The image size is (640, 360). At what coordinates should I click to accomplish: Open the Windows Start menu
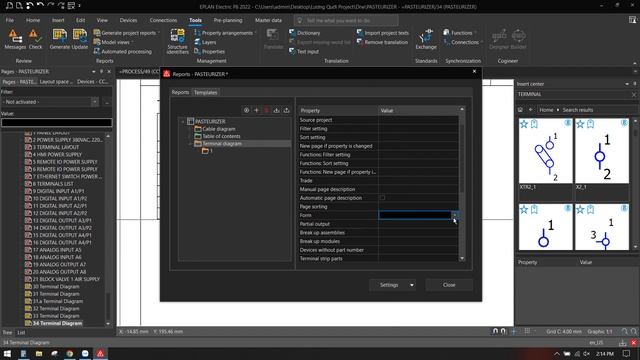click(7, 353)
